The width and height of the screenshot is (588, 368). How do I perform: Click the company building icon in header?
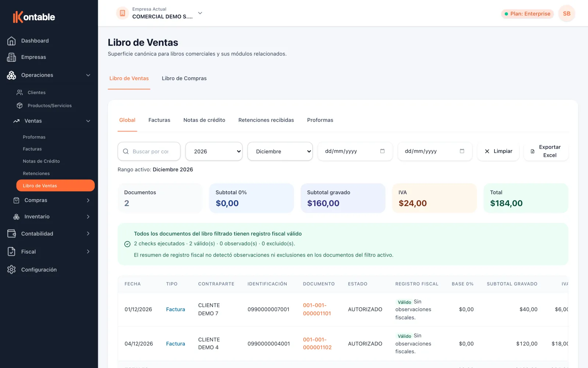coord(122,13)
